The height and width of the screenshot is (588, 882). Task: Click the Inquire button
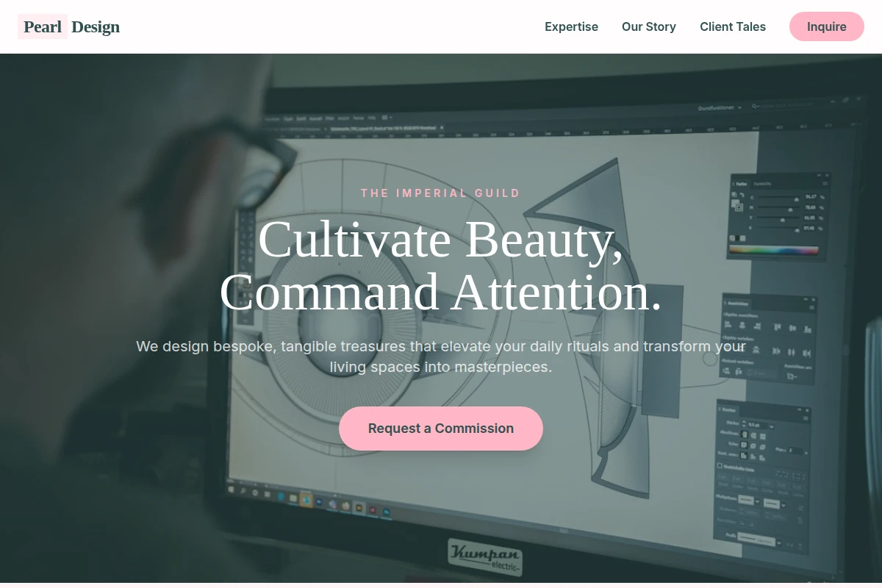click(x=827, y=26)
